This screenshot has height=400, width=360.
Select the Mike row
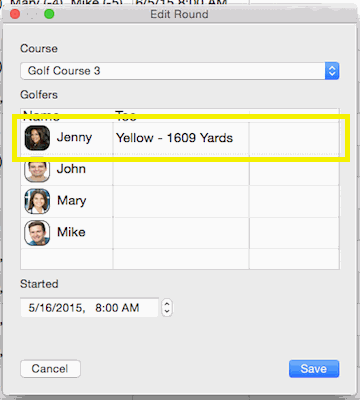click(180, 233)
